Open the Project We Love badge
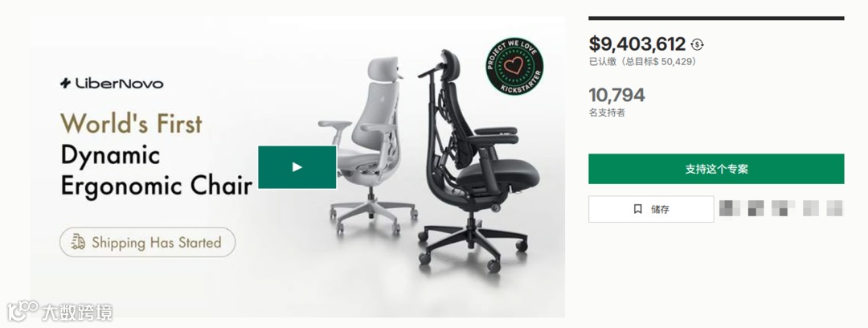 (514, 67)
